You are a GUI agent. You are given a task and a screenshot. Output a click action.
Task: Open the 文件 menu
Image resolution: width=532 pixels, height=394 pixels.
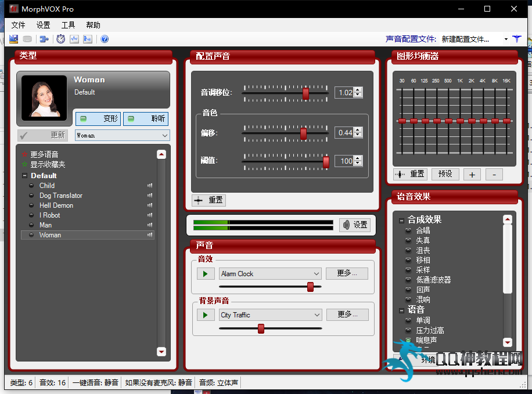[x=19, y=25]
